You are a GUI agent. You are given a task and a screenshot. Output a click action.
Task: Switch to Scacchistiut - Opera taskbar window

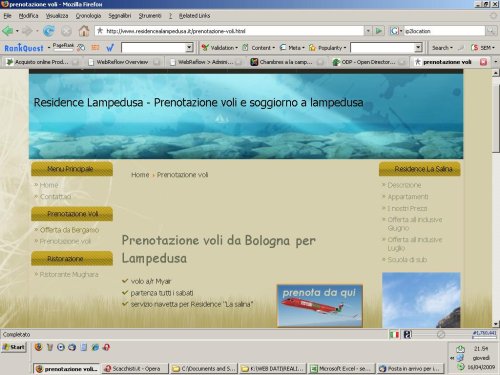(x=135, y=369)
